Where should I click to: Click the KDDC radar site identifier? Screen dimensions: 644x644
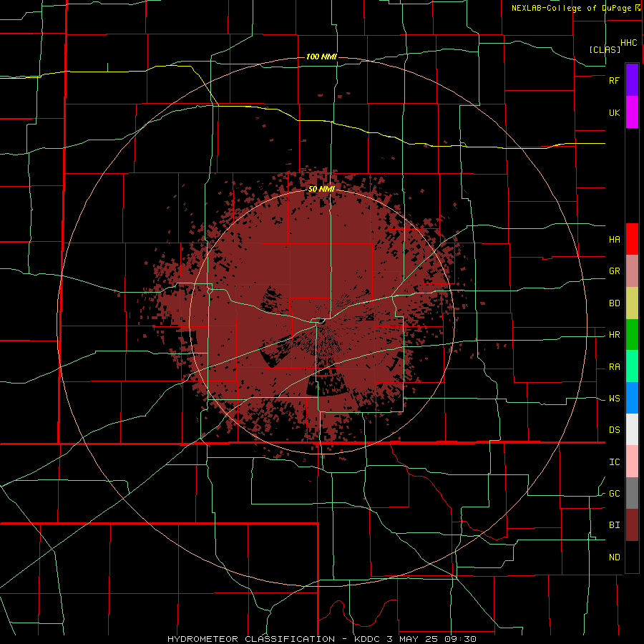366,639
